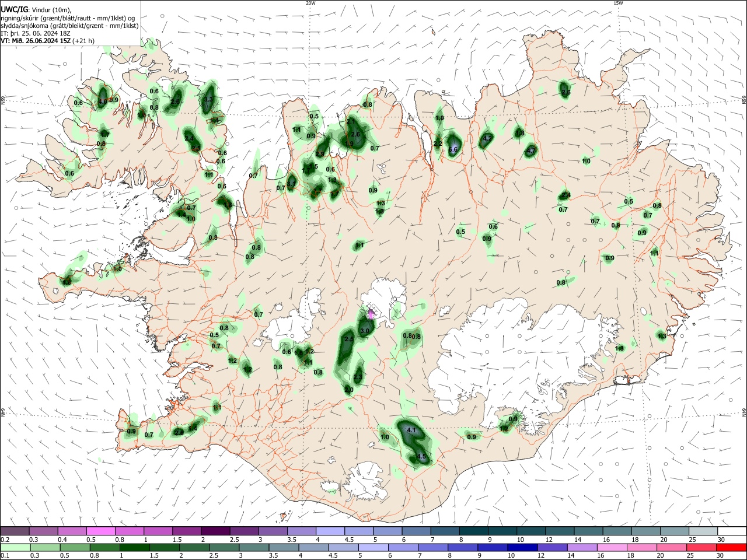Viewport: 747px width, 560px height.
Task: Click the 5.6 precipitation value on the map
Action: [x=453, y=149]
